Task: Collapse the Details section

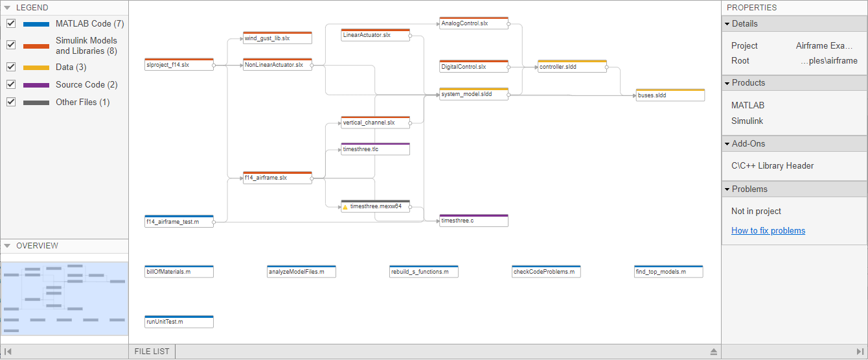Action: pyautogui.click(x=727, y=24)
